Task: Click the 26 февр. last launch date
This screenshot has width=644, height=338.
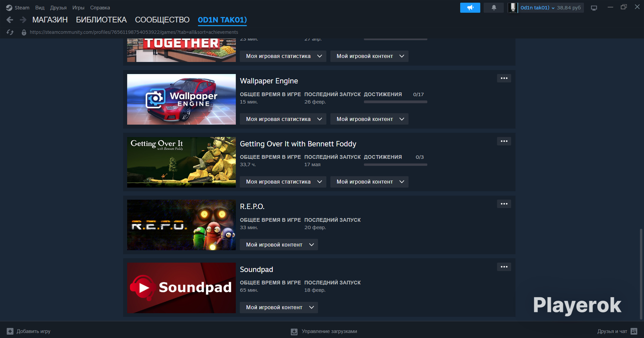Action: pos(315,102)
